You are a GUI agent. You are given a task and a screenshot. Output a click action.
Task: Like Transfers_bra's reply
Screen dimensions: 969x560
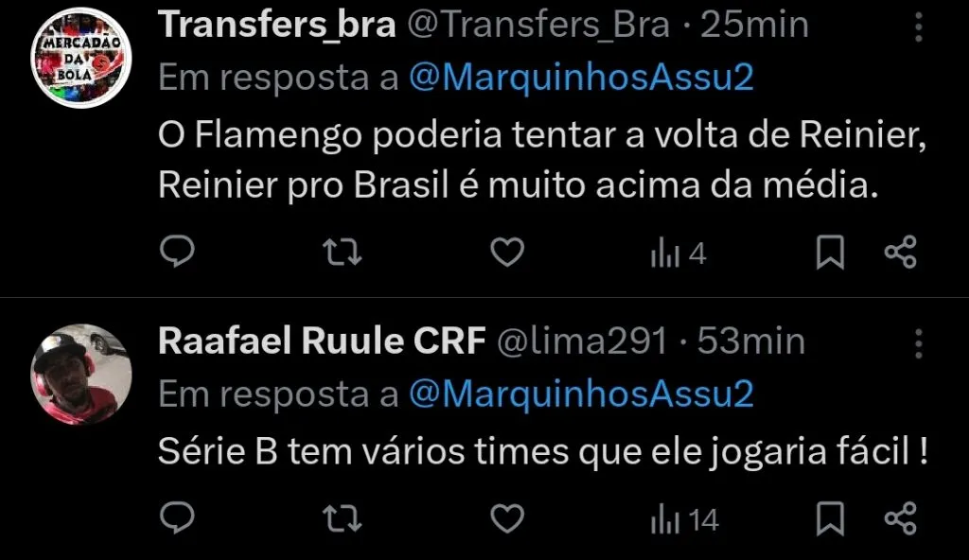click(x=507, y=251)
